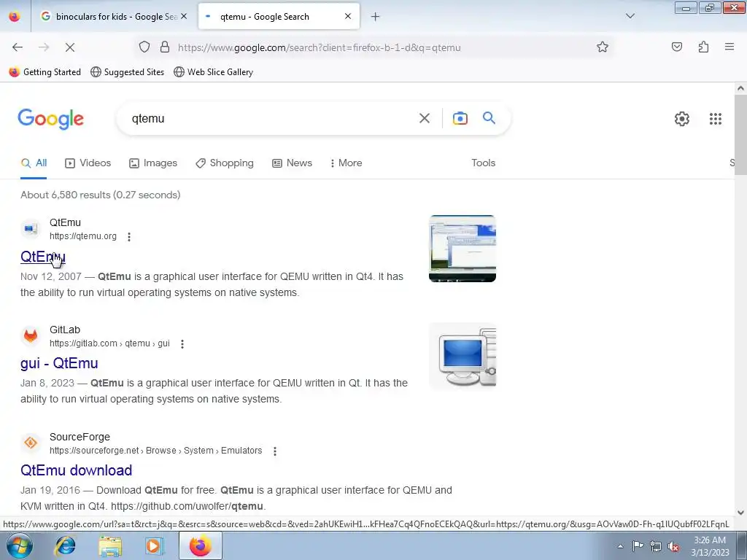Open Google apps grid icon
This screenshot has width=747, height=560.
[715, 119]
